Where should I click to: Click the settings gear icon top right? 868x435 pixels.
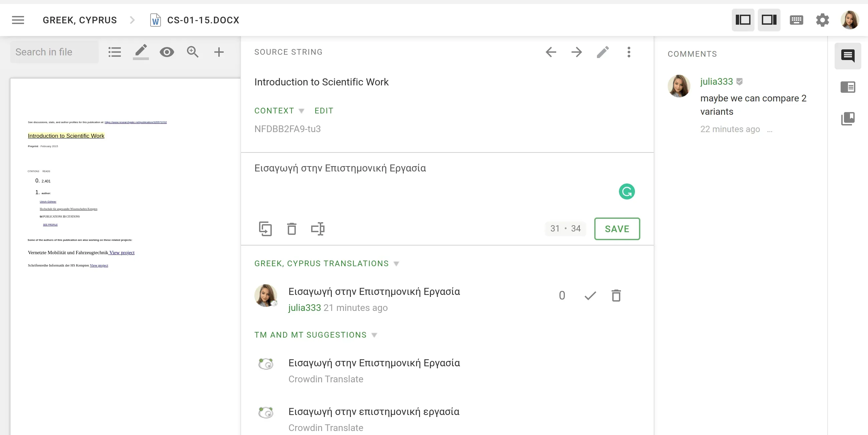[823, 21]
